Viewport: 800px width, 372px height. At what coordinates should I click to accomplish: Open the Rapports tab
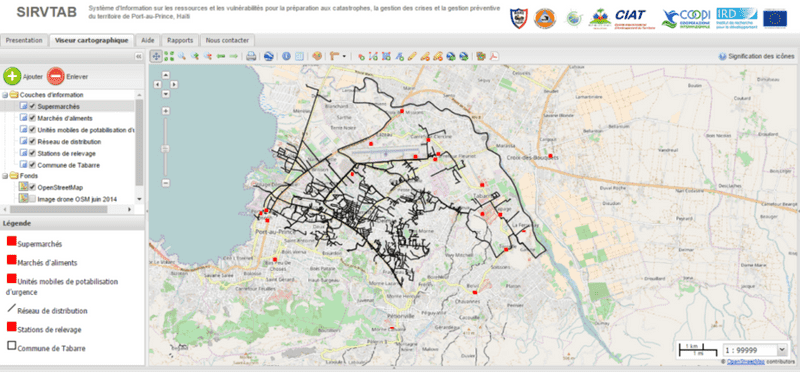pos(180,40)
